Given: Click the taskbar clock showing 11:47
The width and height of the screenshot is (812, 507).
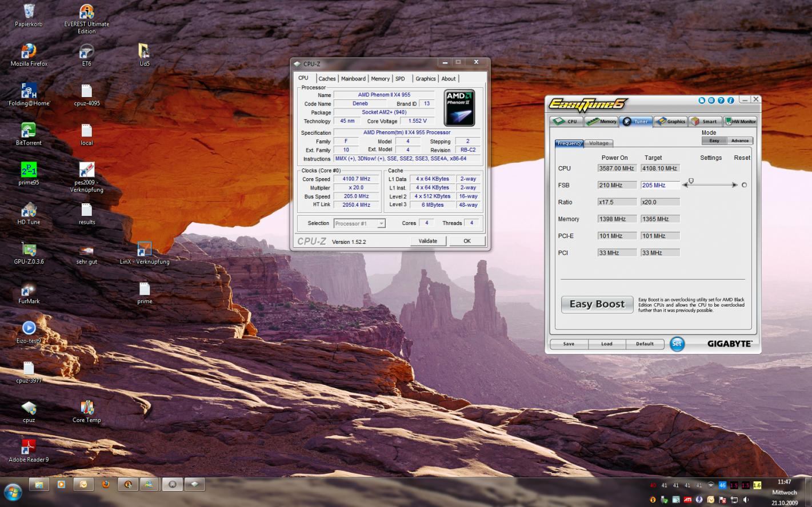Looking at the screenshot, I should coord(784,482).
